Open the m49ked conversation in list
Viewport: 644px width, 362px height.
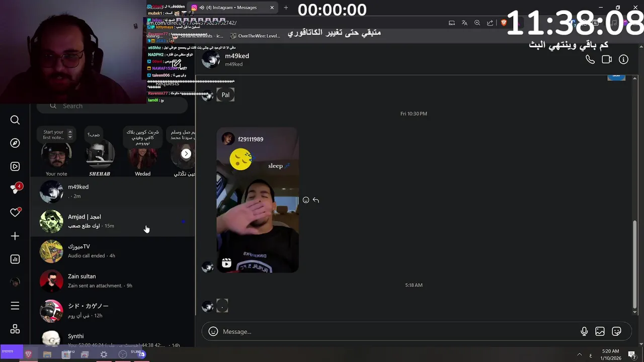point(113,192)
